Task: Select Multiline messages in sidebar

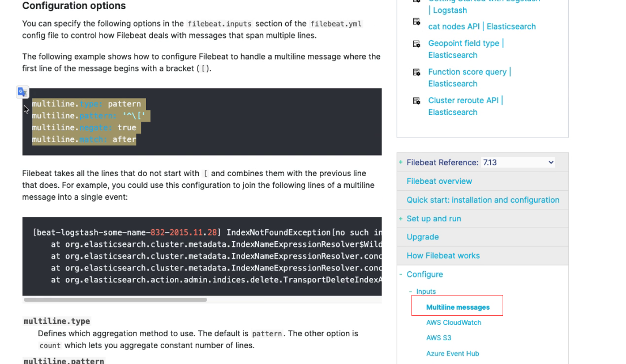Action: pyautogui.click(x=458, y=307)
